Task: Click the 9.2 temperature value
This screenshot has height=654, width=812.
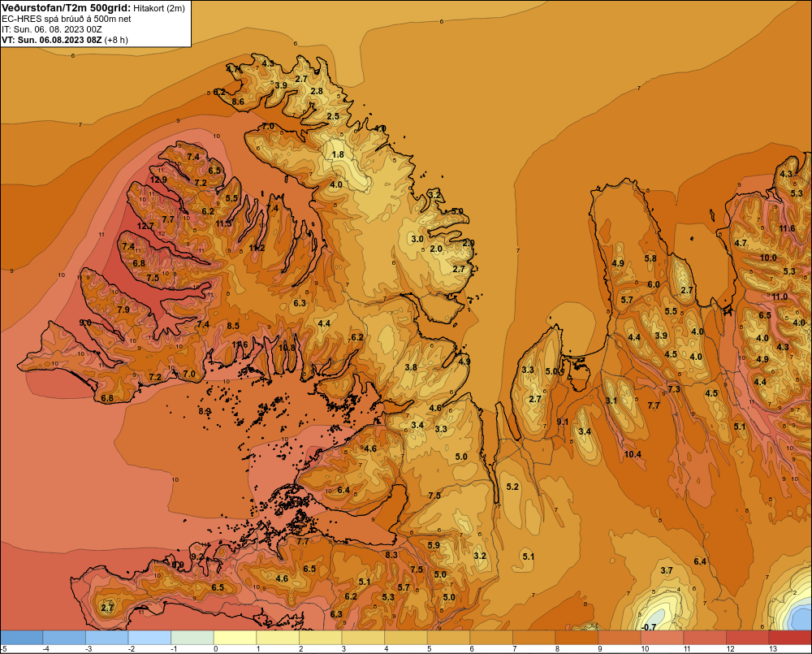Action: point(197,557)
